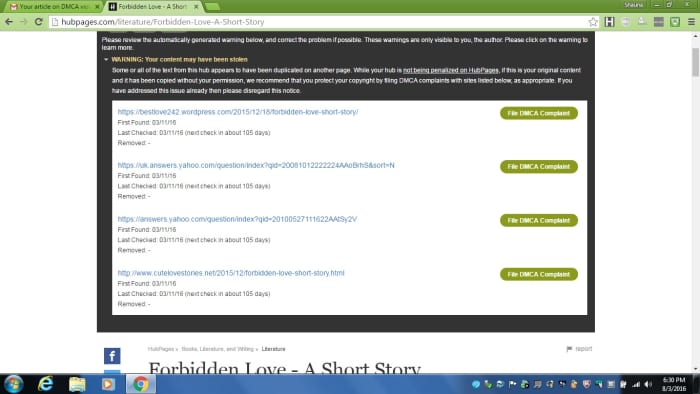File DMCA Complaint for cutelovestories.net link
This screenshot has width=700, height=394.
point(539,274)
